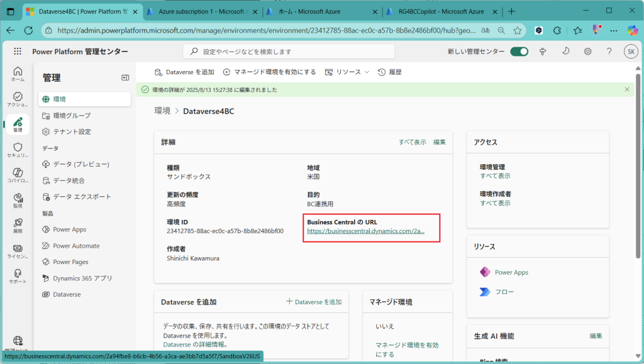
Task: Open the app launcher waffle icon
Action: coord(17,52)
